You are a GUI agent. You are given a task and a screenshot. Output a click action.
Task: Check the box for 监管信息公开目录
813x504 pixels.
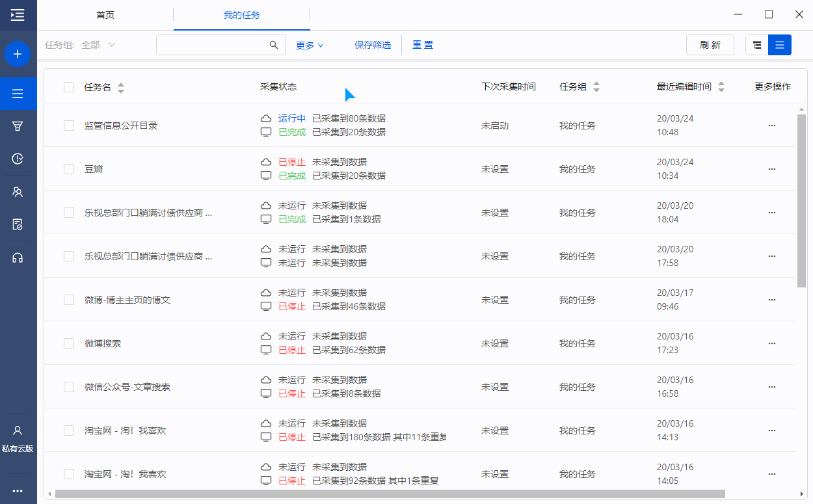[x=69, y=126]
